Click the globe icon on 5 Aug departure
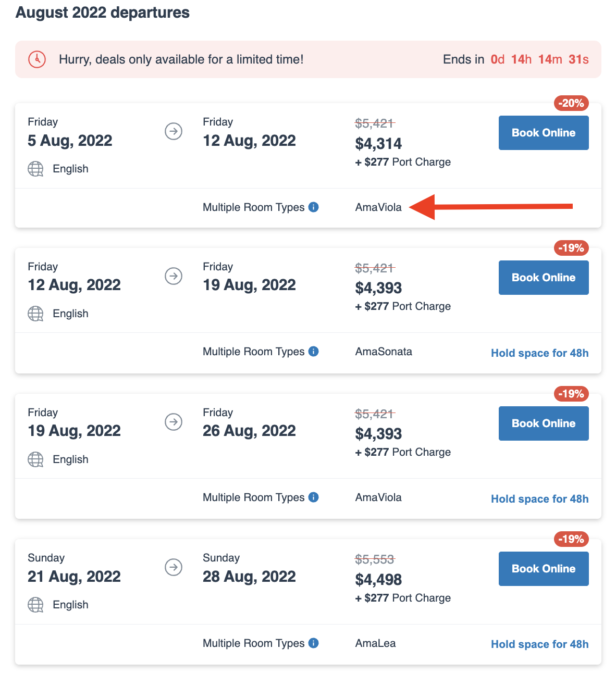This screenshot has height=674, width=616. tap(35, 169)
